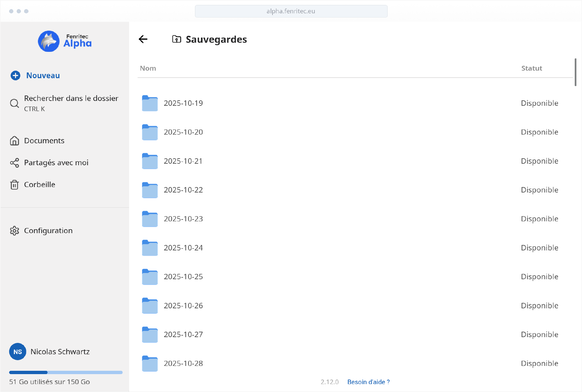Click the Documents home icon
The image size is (582, 392).
pyautogui.click(x=15, y=141)
